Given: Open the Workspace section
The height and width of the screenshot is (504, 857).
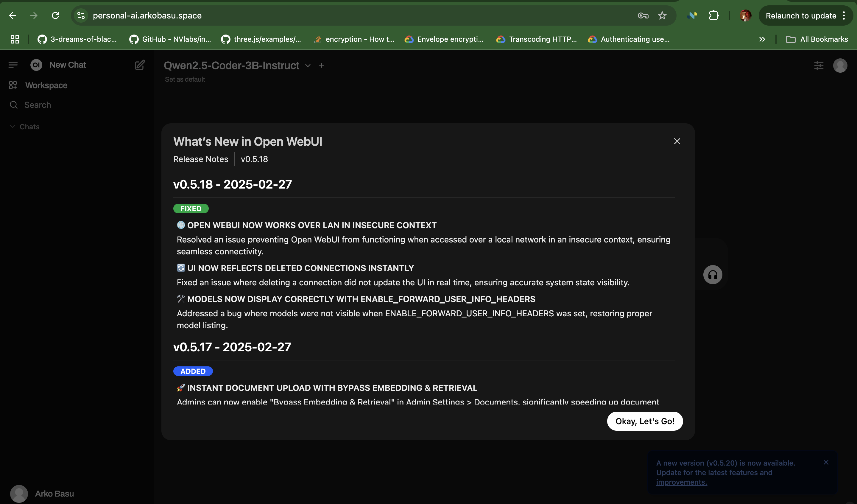Looking at the screenshot, I should tap(46, 85).
